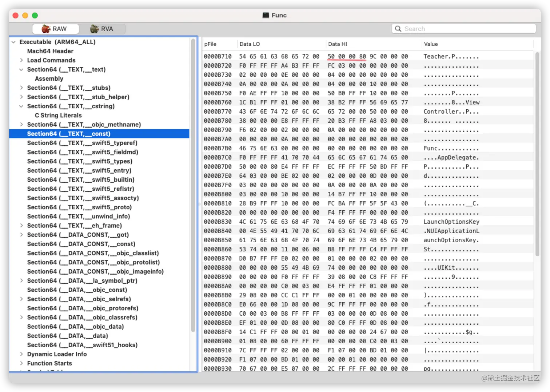This screenshot has width=550, height=392.
Task: Collapse Section64 (__TEXT,__text) node
Action: pyautogui.click(x=21, y=69)
